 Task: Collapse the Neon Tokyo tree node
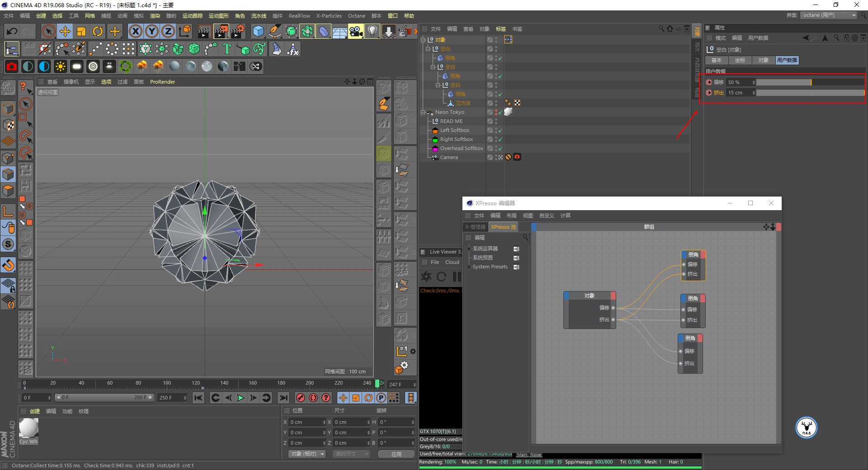[x=423, y=112]
